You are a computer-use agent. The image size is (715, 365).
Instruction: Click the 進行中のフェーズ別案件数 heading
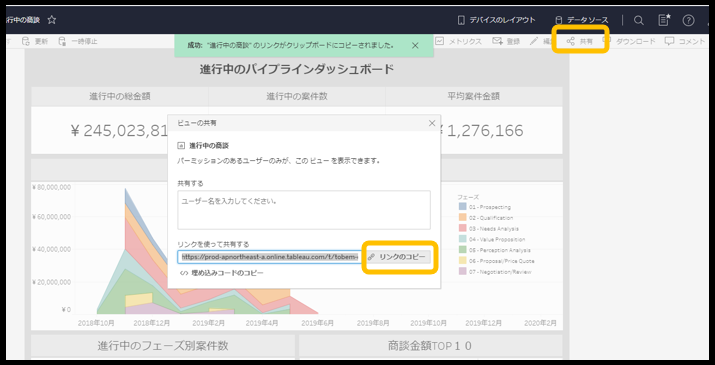click(x=163, y=346)
